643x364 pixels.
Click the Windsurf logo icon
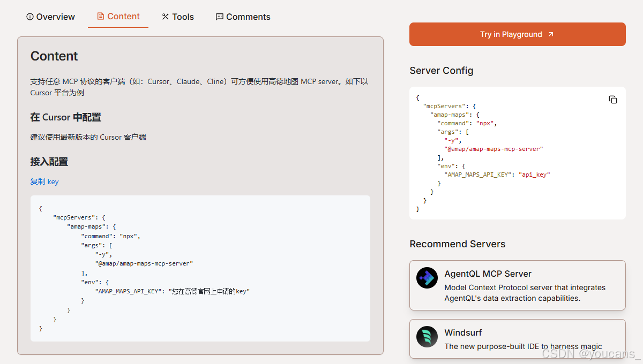pos(427,337)
